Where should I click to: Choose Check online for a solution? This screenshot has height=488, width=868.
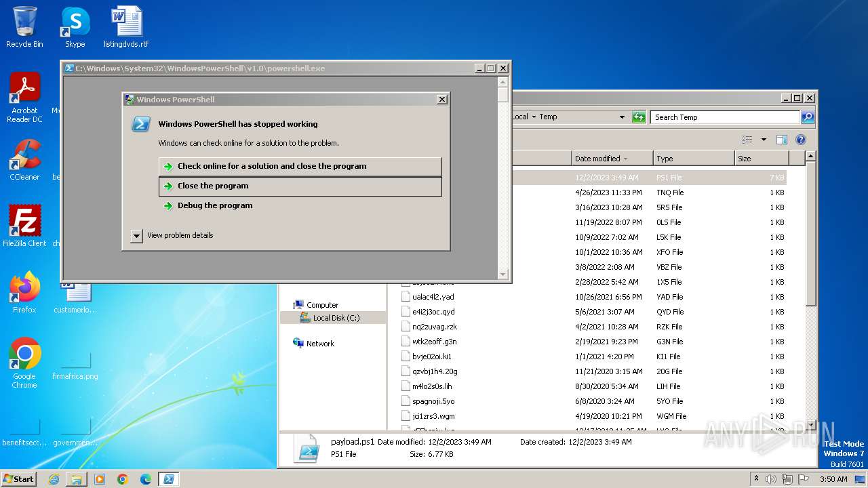tap(300, 166)
